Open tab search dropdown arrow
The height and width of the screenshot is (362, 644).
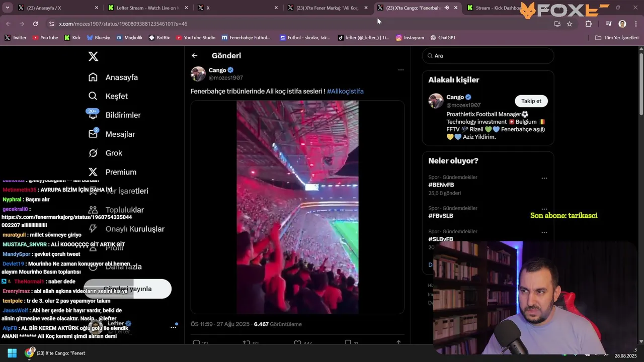pos(7,8)
